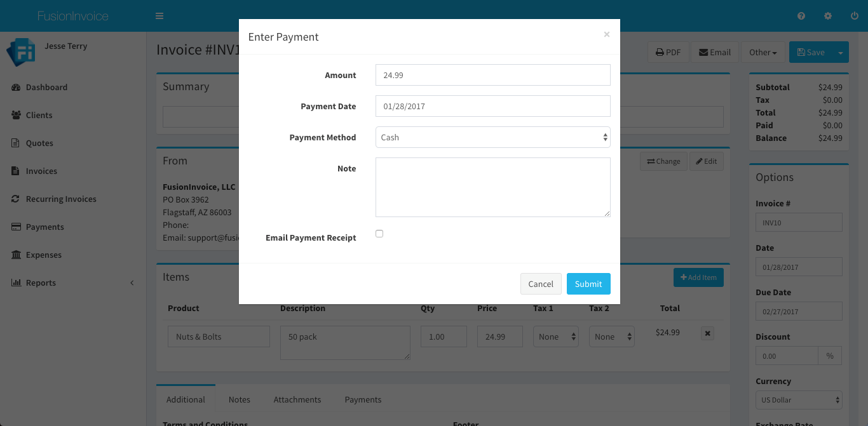Close the Enter Payment dialog

click(x=607, y=34)
